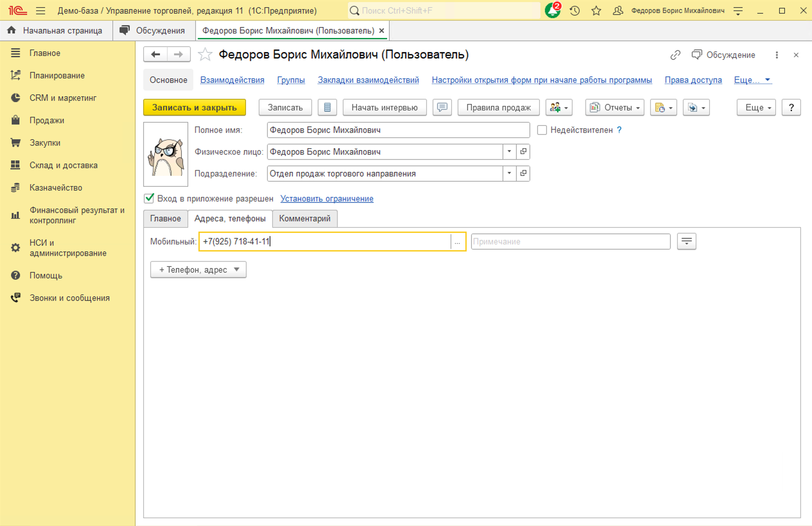Click the document list toolbar icon
Viewport: 812px width, 526px height.
[x=327, y=107]
